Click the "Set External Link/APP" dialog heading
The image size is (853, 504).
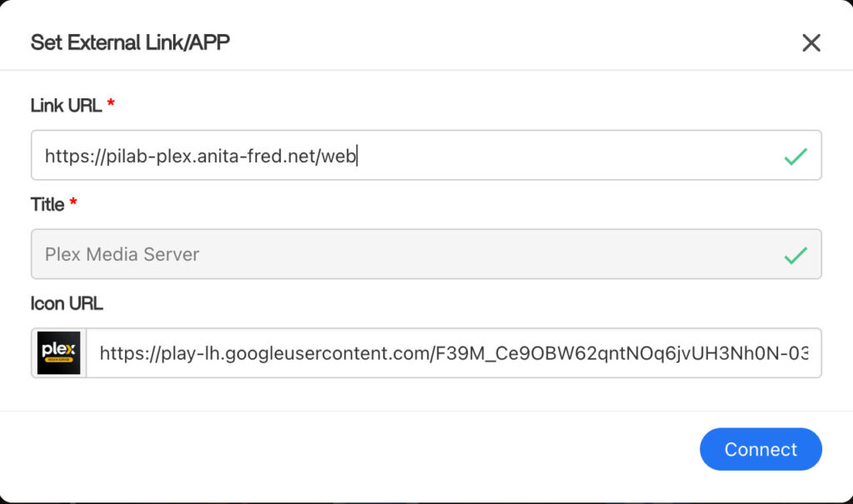[x=130, y=42]
